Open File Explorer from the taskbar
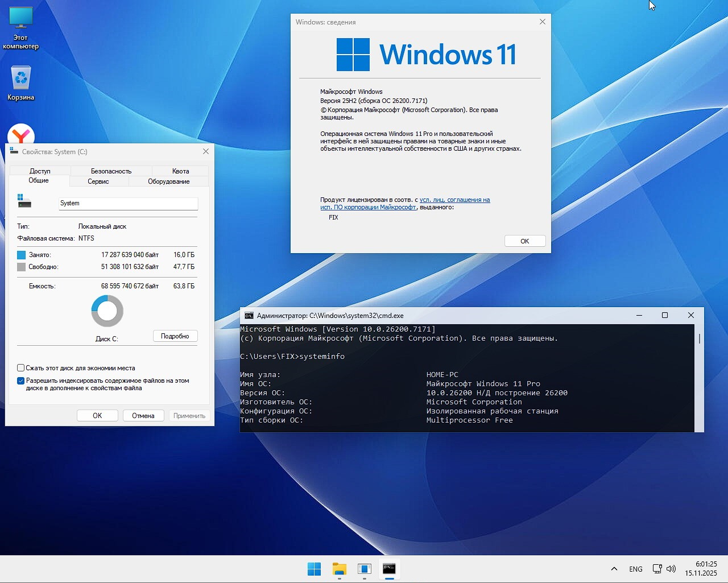 (x=339, y=568)
